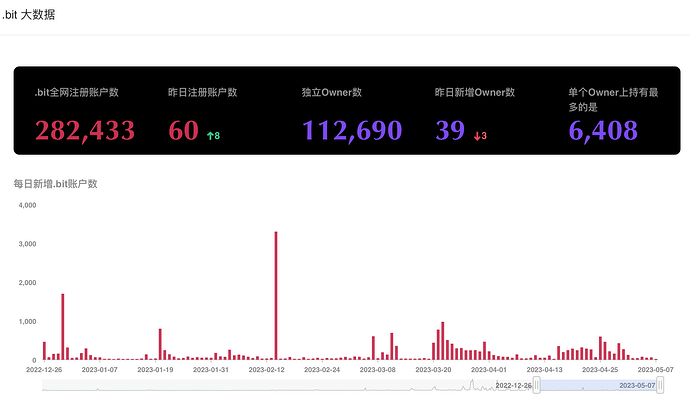This screenshot has width=690, height=400.
Task: Click the tallest bar near 2023-02-12
Action: click(x=276, y=296)
